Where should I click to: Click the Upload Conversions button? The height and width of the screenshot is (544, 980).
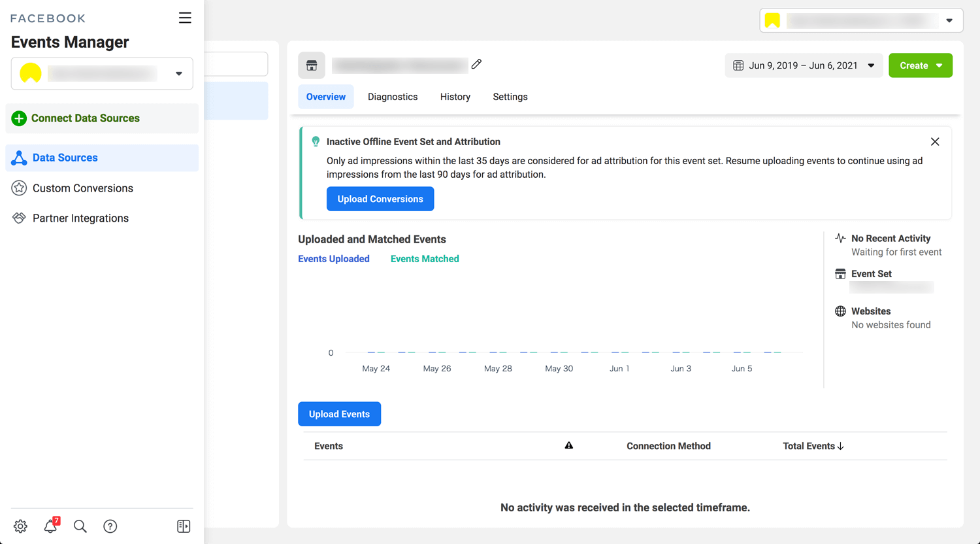[x=380, y=199]
